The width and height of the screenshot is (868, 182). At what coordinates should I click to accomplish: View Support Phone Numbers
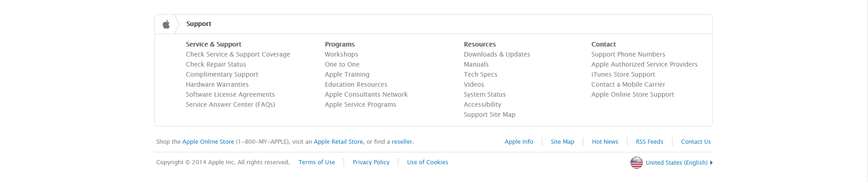628,54
